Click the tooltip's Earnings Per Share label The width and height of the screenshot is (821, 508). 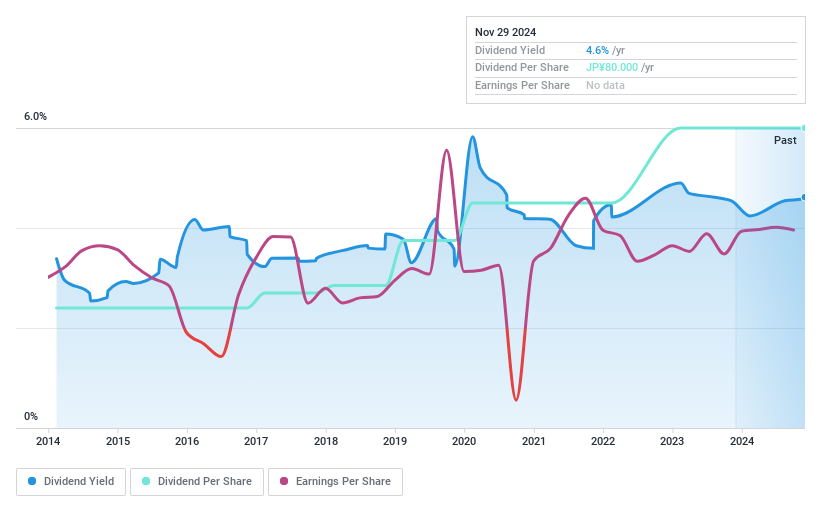click(x=522, y=85)
